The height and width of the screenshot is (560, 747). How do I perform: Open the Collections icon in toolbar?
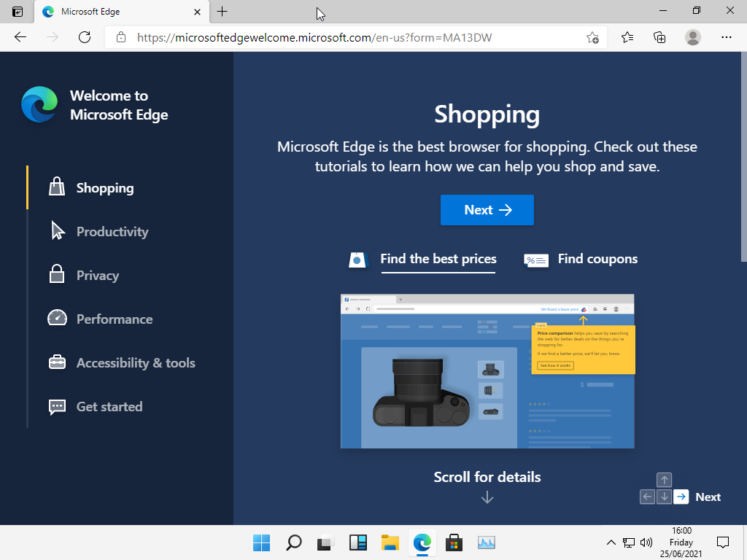[x=659, y=37]
